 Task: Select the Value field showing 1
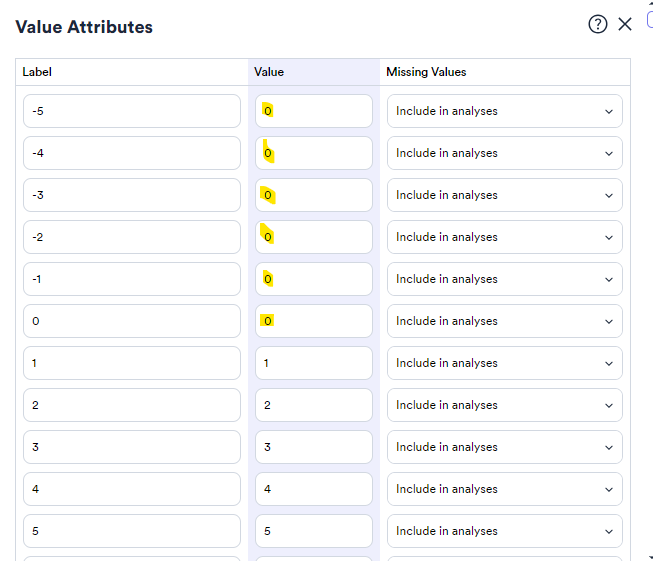point(314,363)
